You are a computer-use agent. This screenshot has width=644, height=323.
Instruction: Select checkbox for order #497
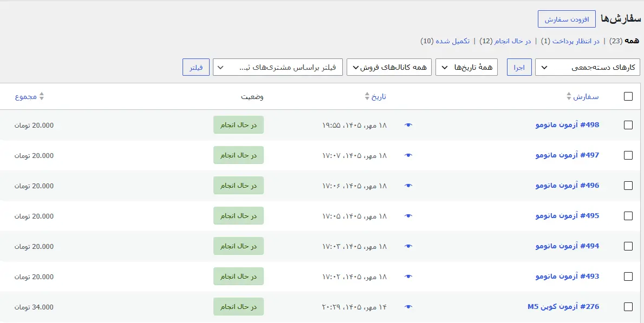628,156
